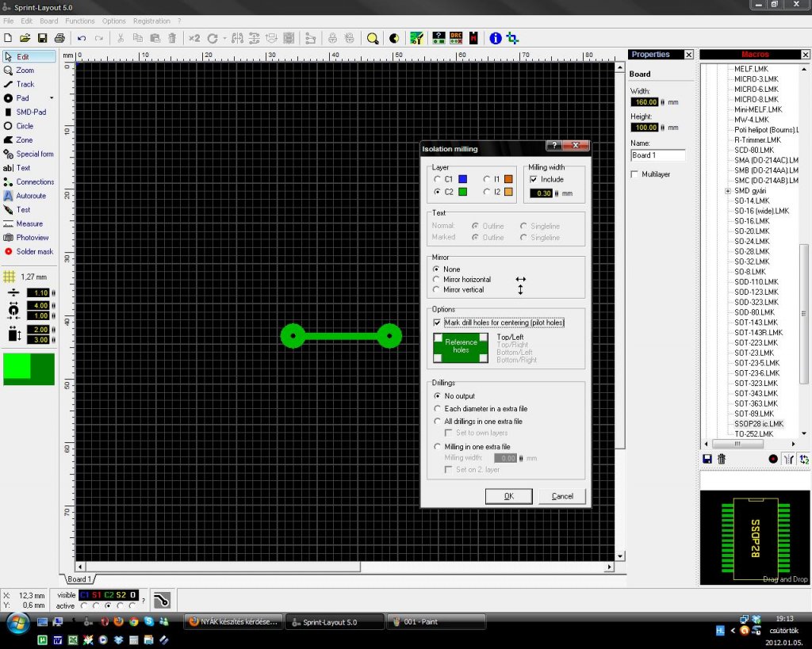
Task: Open the blue info icon
Action: coord(496,38)
